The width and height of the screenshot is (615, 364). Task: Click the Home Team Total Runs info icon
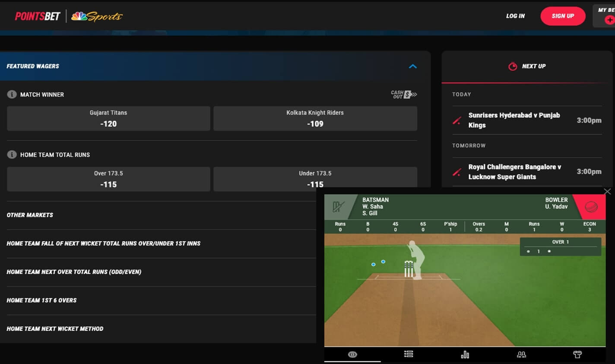12,154
